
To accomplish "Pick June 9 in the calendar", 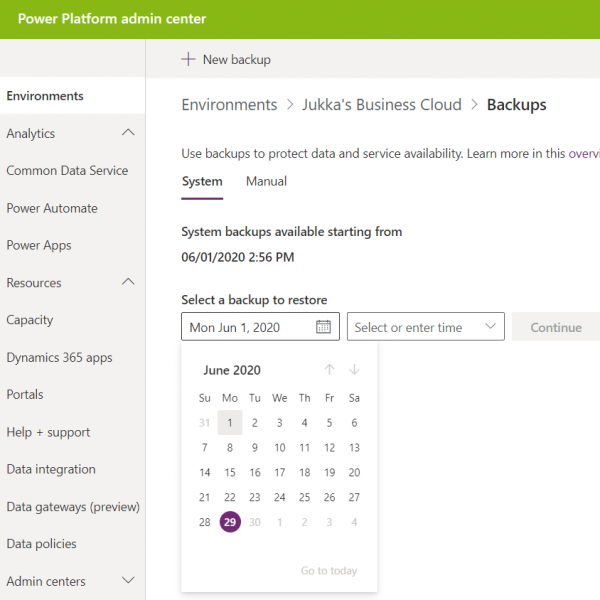I will click(254, 447).
